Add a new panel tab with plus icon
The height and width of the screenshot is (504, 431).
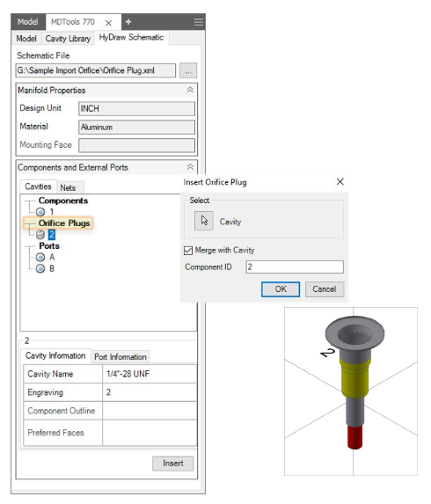point(128,22)
